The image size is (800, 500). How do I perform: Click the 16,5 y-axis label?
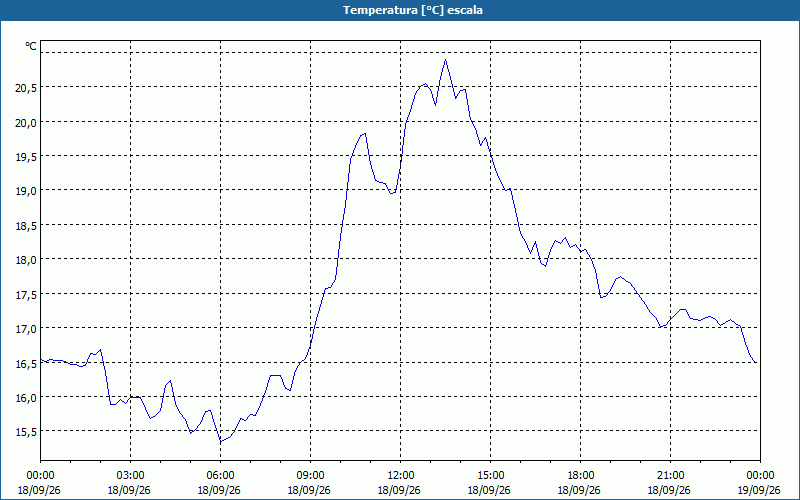(x=26, y=364)
